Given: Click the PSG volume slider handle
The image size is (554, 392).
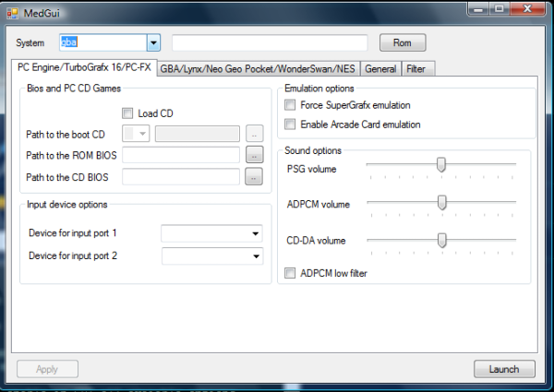Looking at the screenshot, I should pos(441,165).
